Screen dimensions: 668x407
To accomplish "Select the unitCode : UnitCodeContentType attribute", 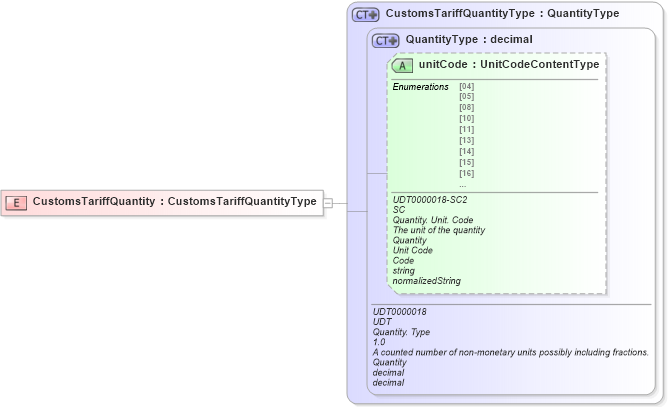I will coord(509,64).
